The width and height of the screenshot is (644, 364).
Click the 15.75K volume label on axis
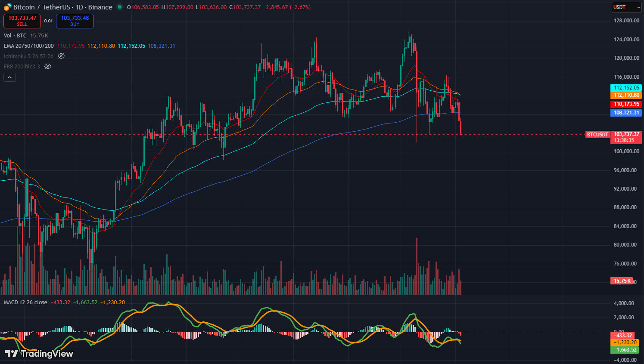622,281
